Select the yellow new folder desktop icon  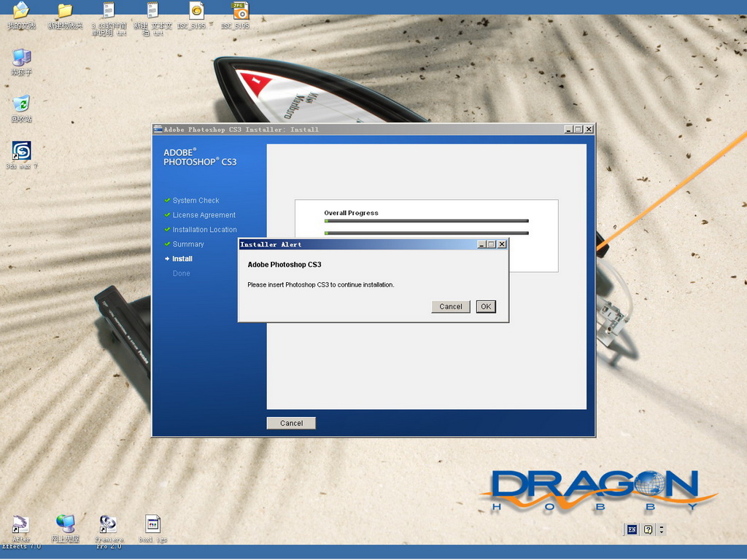pyautogui.click(x=65, y=16)
